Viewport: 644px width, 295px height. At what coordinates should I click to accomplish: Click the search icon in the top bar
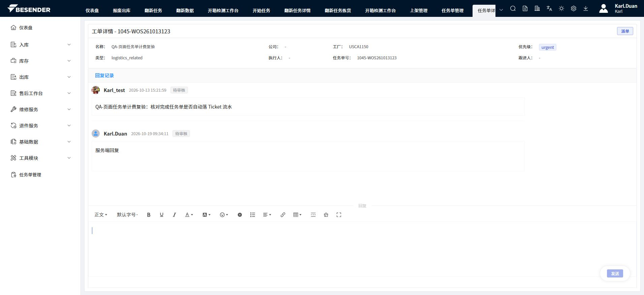(x=513, y=9)
